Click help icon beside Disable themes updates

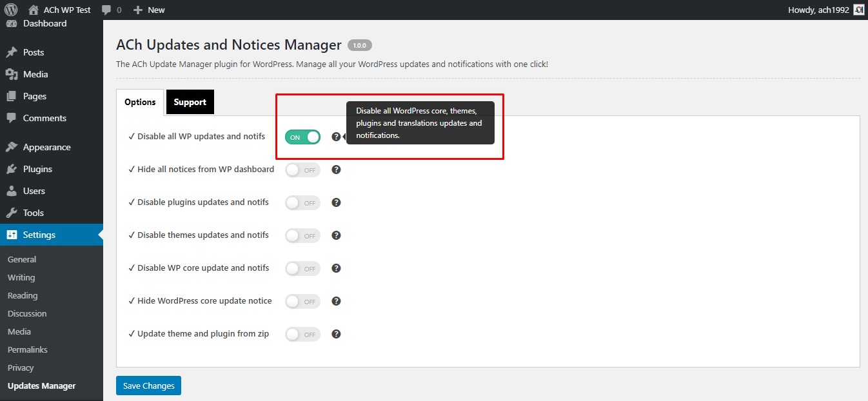tap(336, 235)
